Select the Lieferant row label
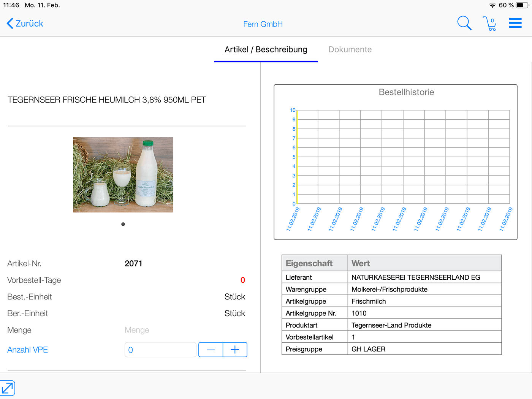This screenshot has height=399, width=532. [315, 277]
